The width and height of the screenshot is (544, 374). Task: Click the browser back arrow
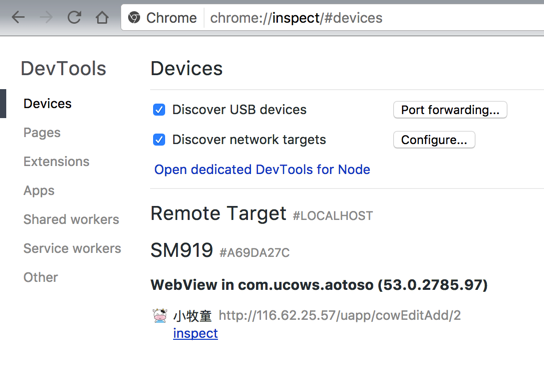[18, 17]
